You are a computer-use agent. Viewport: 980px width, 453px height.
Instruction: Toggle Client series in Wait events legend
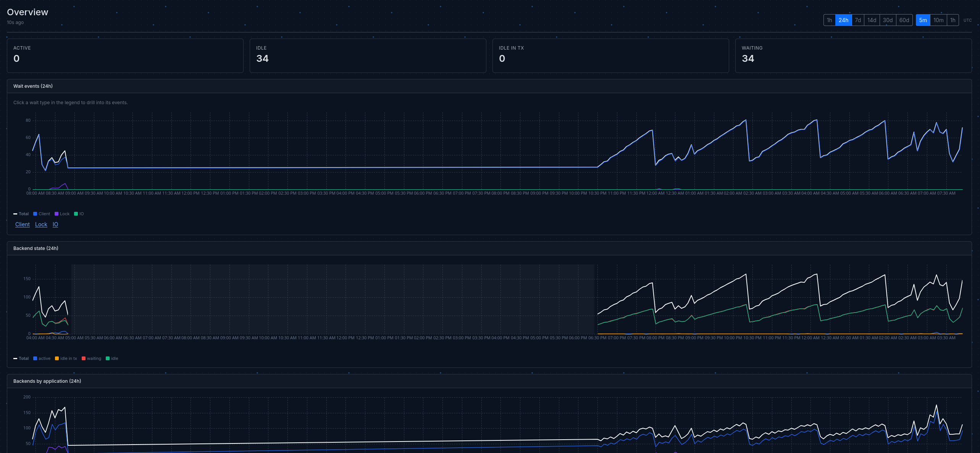tap(42, 214)
